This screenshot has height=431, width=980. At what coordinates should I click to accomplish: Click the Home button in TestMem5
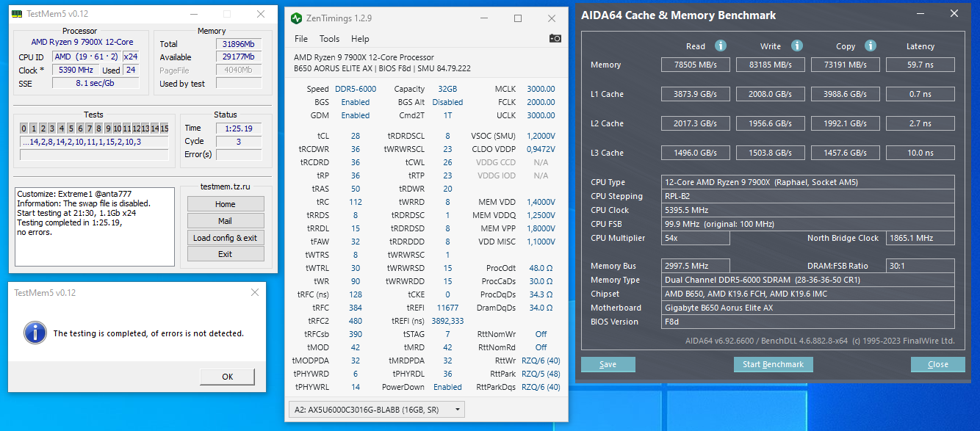click(226, 204)
